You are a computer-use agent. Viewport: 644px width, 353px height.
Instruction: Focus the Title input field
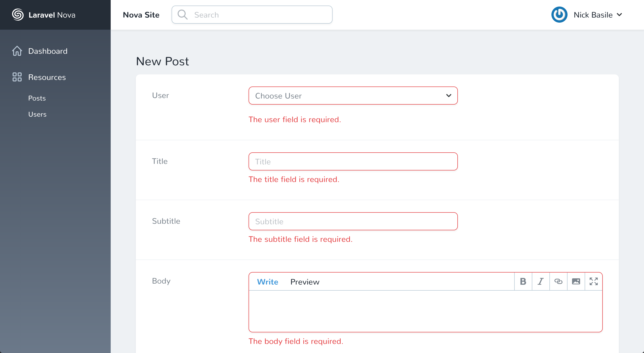[x=353, y=162]
